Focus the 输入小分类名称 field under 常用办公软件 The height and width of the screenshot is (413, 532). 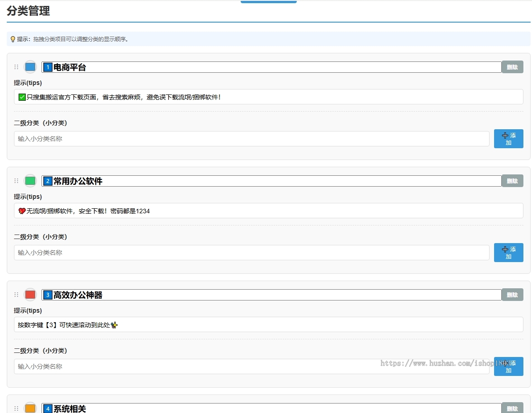(x=252, y=253)
